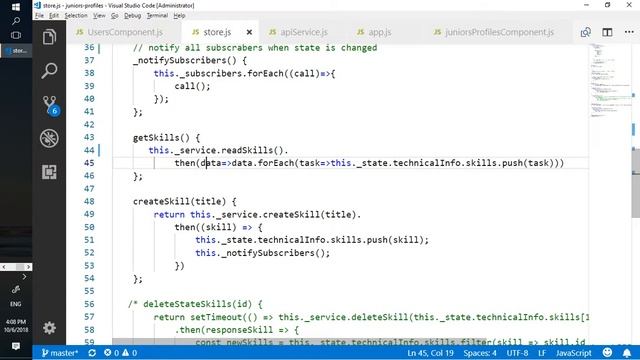Split the editor to the right
Viewport: 640px width, 360px height.
tap(607, 32)
